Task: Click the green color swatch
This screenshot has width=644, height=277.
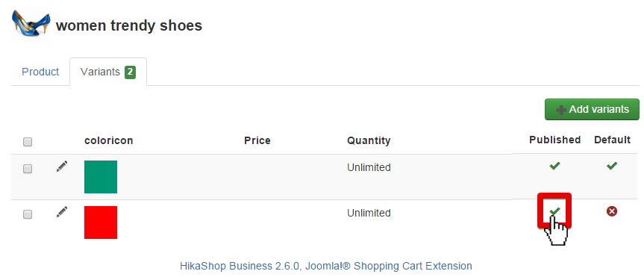Action: 101,177
